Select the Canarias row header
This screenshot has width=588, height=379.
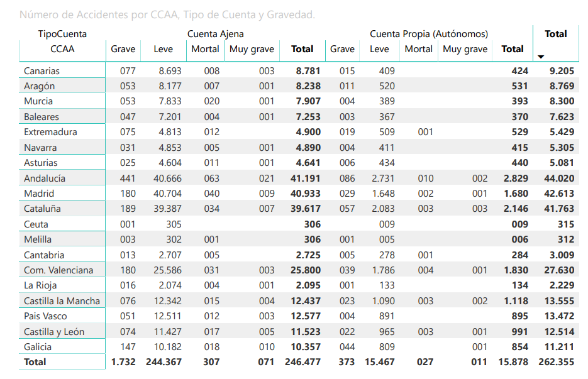point(42,71)
